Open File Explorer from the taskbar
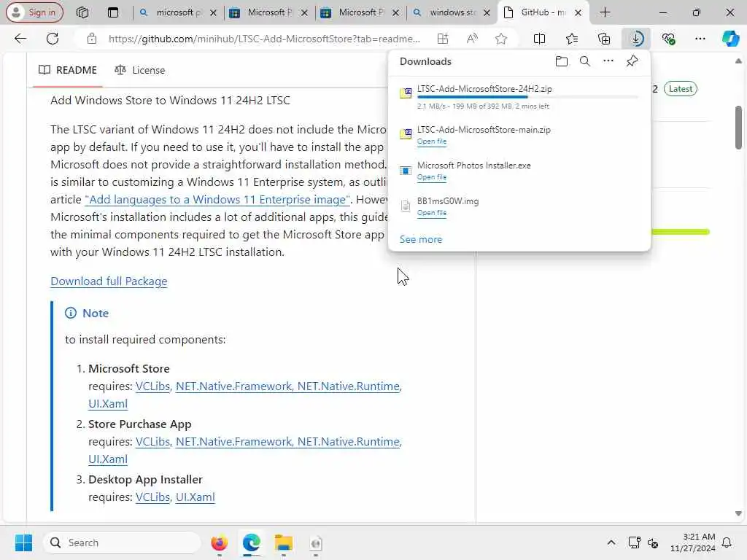The height and width of the screenshot is (560, 747). pos(284,542)
